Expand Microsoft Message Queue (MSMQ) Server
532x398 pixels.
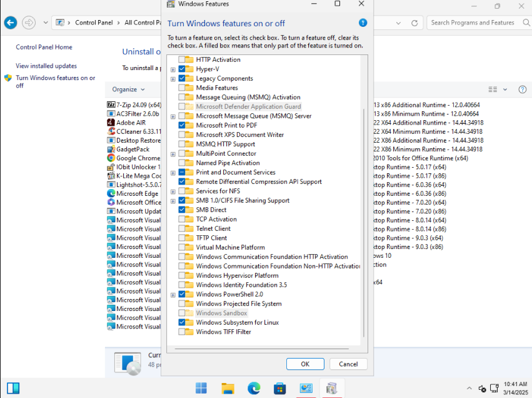tap(173, 116)
